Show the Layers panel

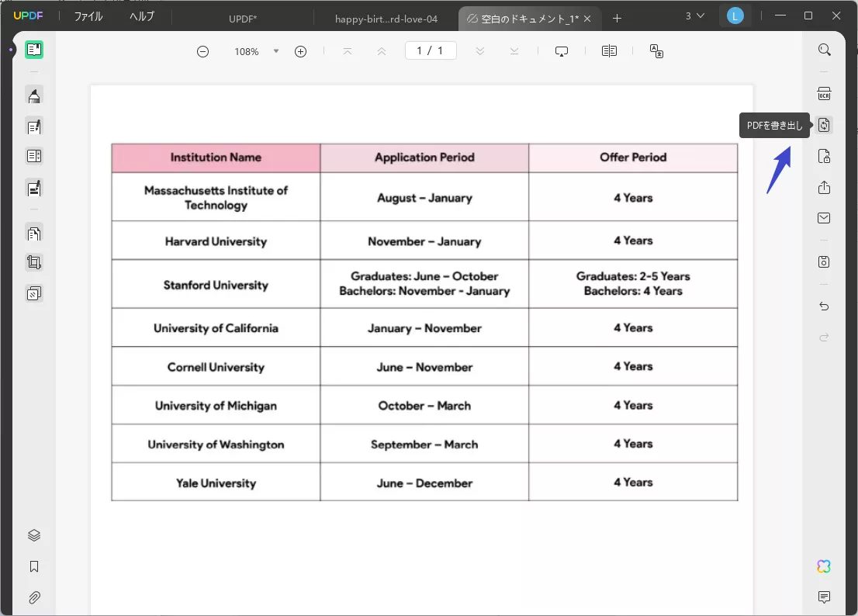click(34, 535)
